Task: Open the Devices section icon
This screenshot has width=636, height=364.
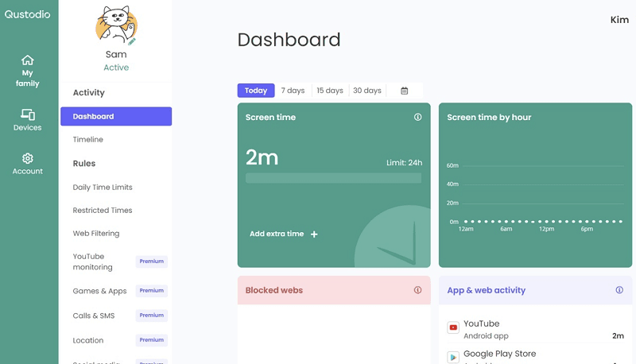Action: [28, 114]
